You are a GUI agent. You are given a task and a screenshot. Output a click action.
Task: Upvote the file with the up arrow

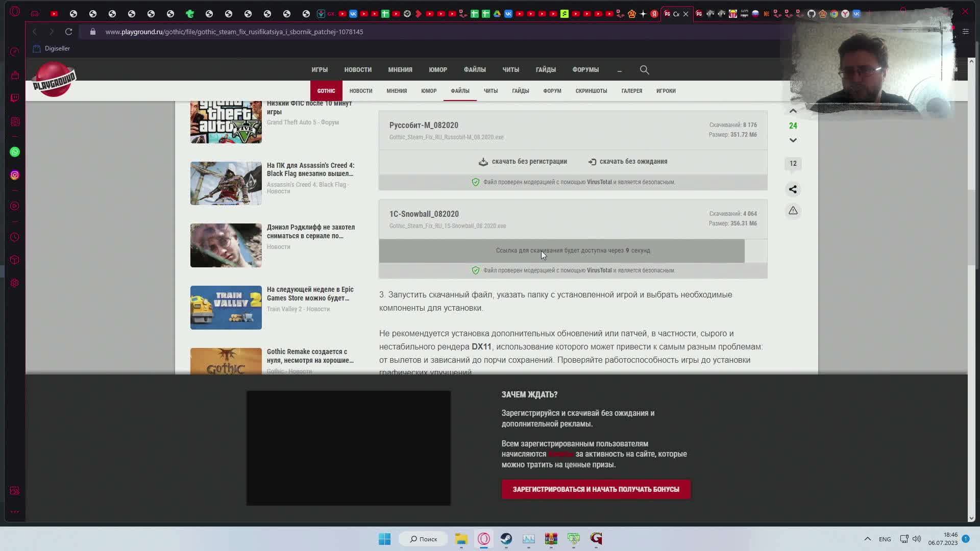[x=793, y=111]
